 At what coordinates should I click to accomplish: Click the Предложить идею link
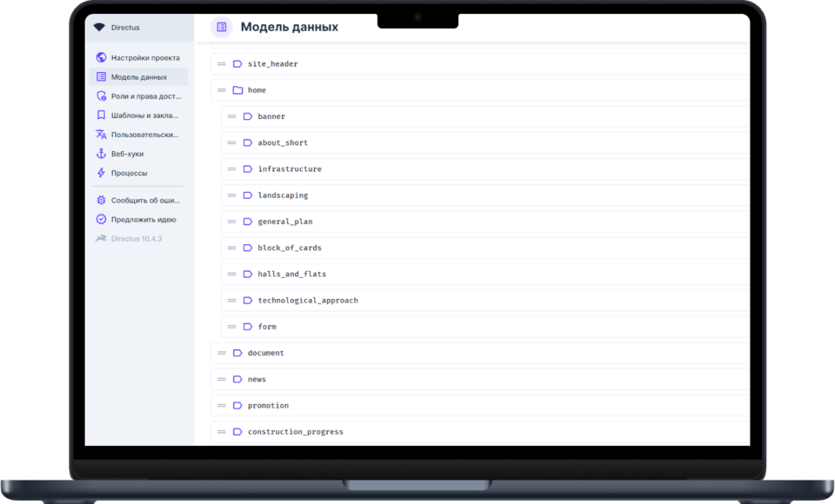click(139, 219)
